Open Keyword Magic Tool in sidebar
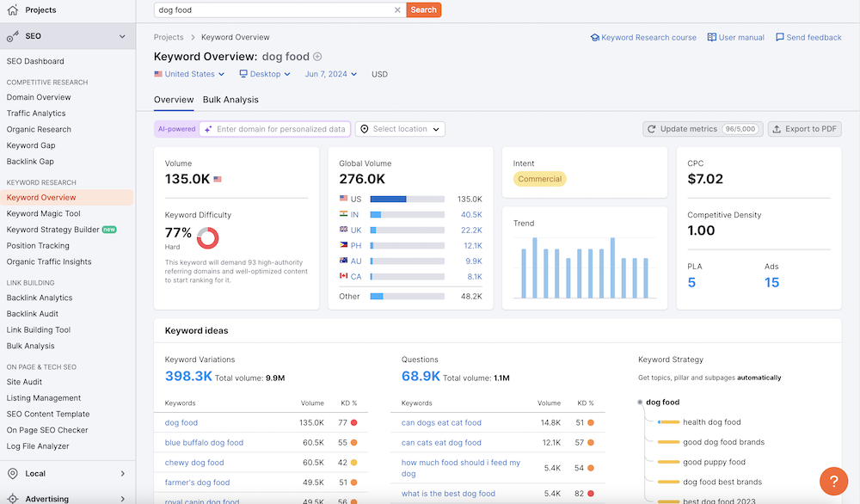The image size is (860, 504). click(43, 214)
